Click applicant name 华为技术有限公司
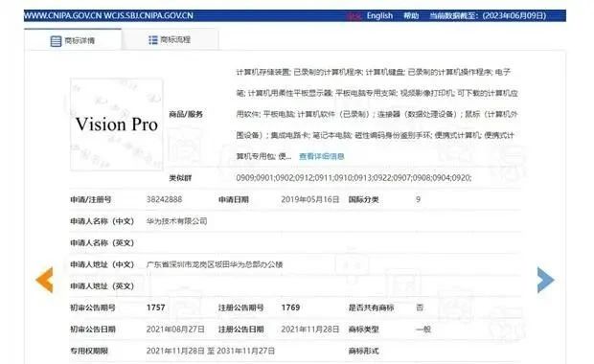594x364 pixels. click(x=176, y=221)
